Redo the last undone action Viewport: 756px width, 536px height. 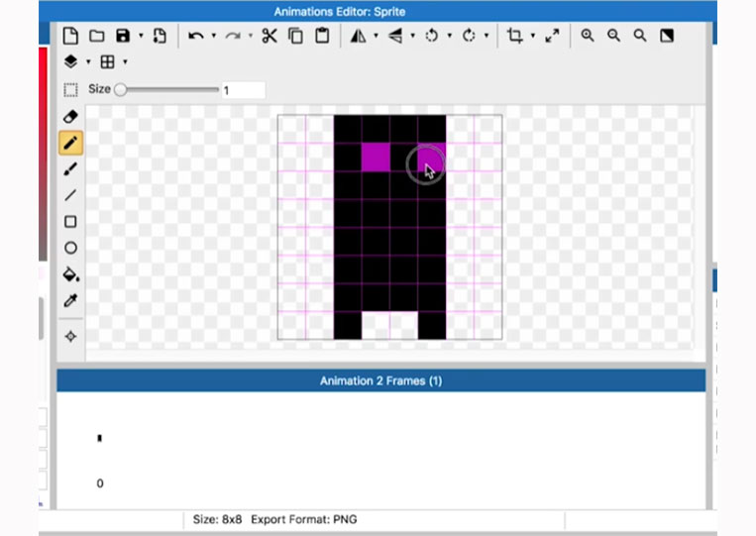(233, 36)
